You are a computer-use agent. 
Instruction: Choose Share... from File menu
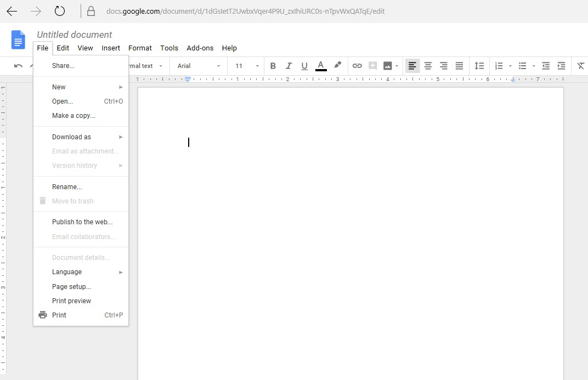pos(81,66)
